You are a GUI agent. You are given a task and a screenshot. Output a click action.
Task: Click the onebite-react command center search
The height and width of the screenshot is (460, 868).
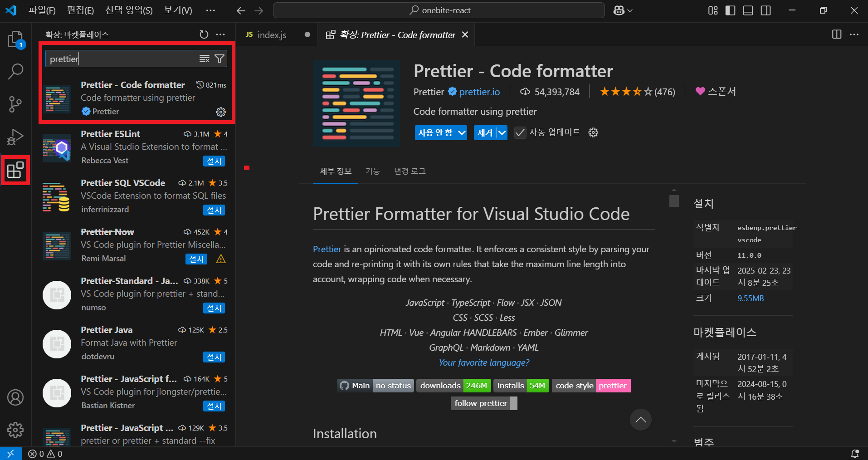pos(439,10)
